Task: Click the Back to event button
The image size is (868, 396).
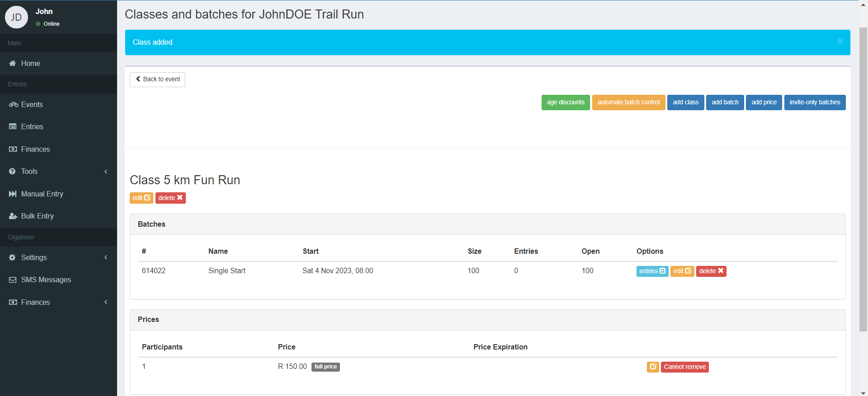Action: (157, 79)
